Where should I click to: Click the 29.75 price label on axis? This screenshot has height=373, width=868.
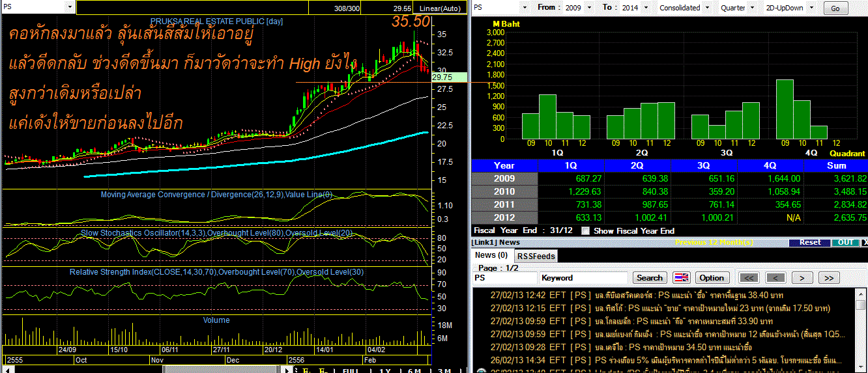[x=448, y=77]
